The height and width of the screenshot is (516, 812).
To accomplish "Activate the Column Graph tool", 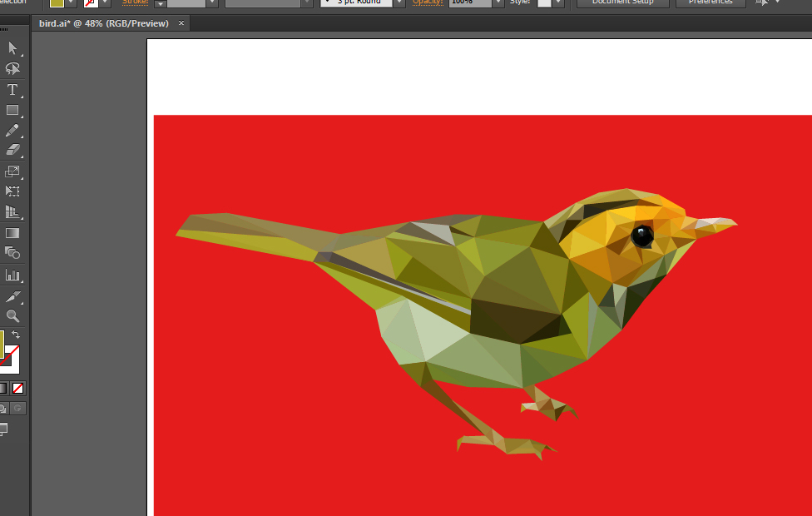I will (x=12, y=275).
